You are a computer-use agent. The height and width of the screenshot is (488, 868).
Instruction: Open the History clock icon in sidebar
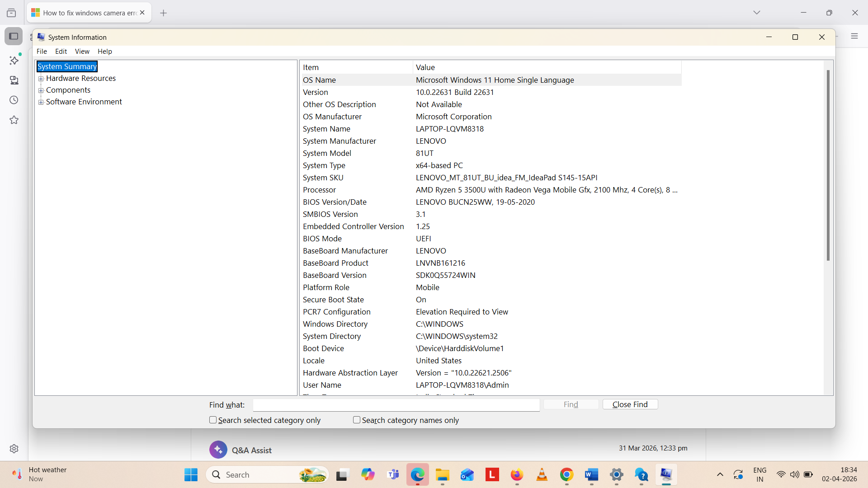coord(14,100)
